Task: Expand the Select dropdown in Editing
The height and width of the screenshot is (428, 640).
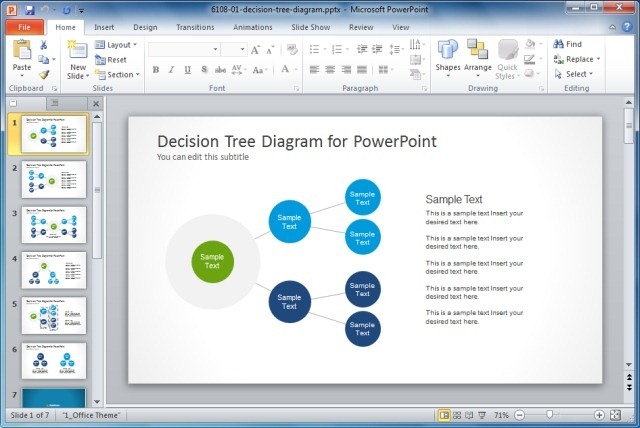Action: [x=575, y=74]
